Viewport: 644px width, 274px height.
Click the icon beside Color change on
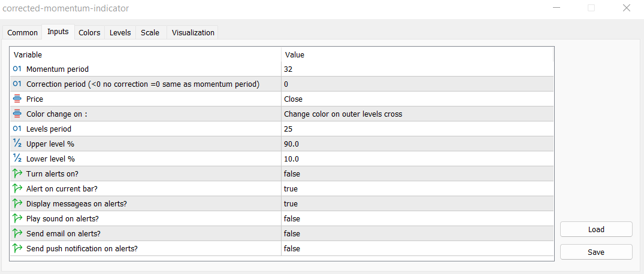coord(17,114)
